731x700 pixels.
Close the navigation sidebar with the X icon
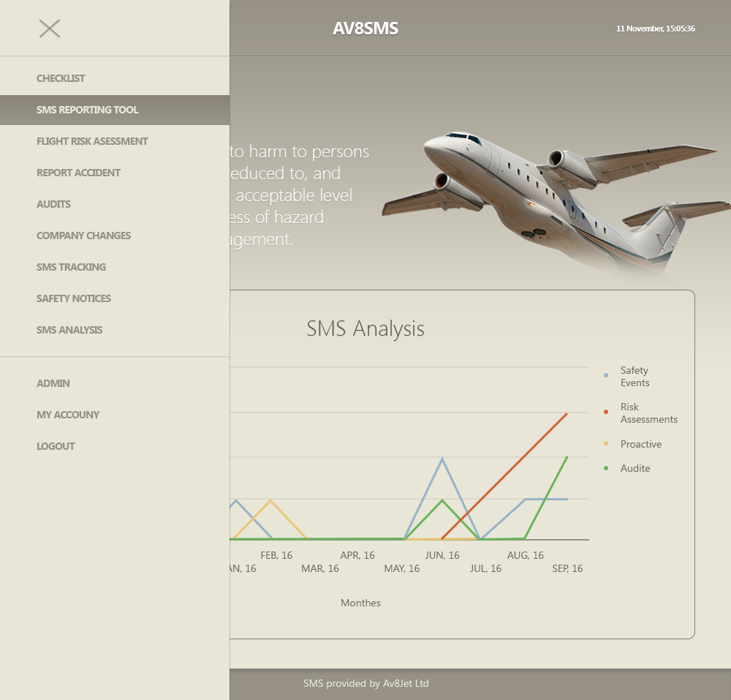(49, 28)
